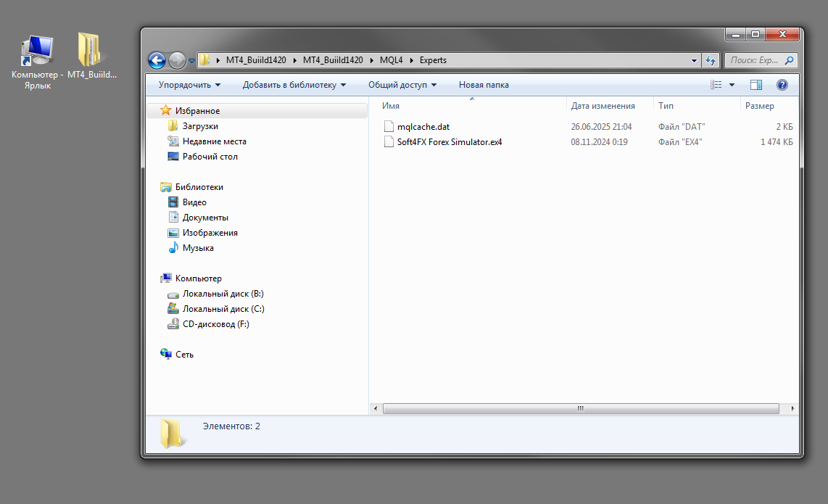Screen dimensions: 828x504
Task: Open Недавние места in sidebar
Action: (215, 141)
